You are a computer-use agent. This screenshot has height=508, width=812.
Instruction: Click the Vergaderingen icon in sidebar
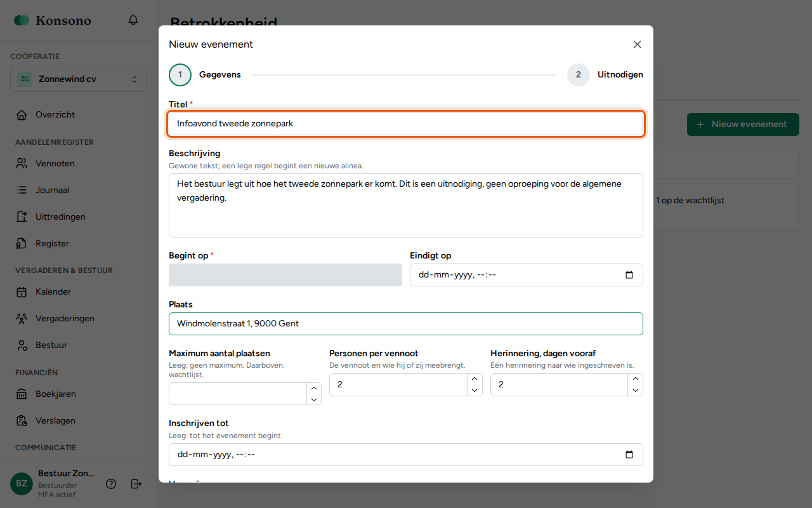[x=22, y=319]
